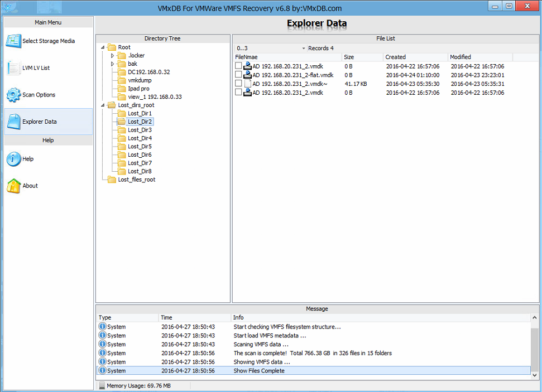
Task: Sort by Created column header
Action: coord(415,57)
